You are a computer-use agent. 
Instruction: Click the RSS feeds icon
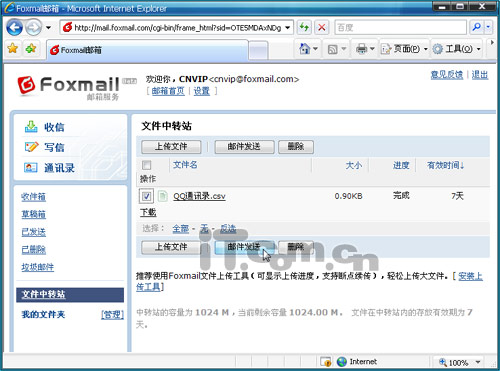pos(333,49)
